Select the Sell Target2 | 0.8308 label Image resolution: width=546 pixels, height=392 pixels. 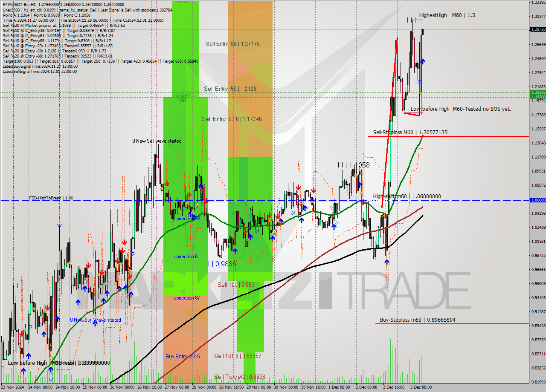[239, 377]
